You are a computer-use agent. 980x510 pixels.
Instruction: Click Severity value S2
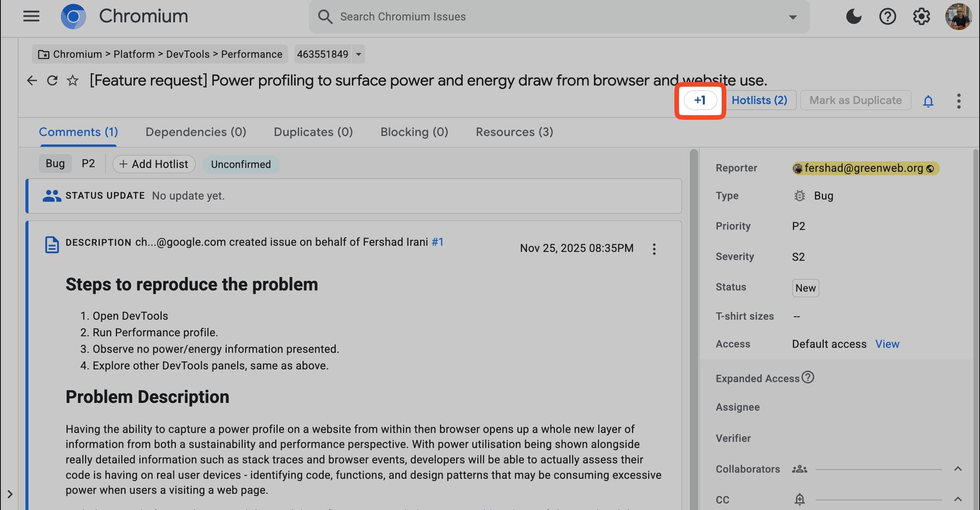[798, 257]
